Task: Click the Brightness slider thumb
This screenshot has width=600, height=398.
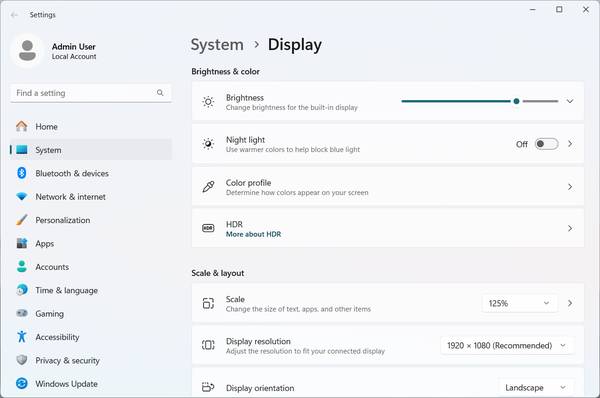Action: tap(516, 101)
